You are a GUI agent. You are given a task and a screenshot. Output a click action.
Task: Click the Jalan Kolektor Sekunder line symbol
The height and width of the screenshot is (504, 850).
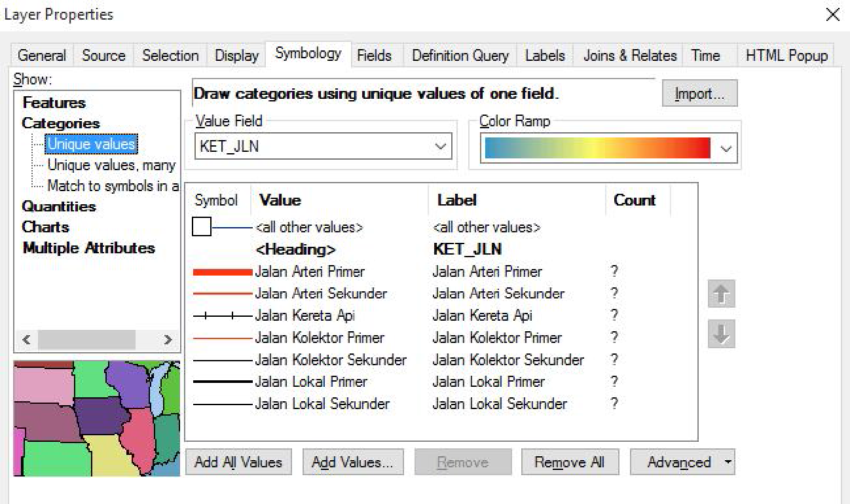223,360
